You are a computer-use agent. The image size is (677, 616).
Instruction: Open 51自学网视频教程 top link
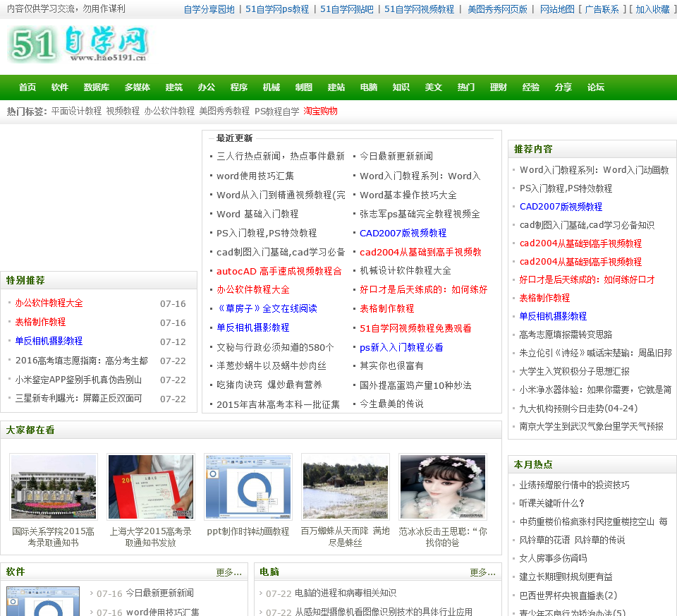[x=419, y=9]
